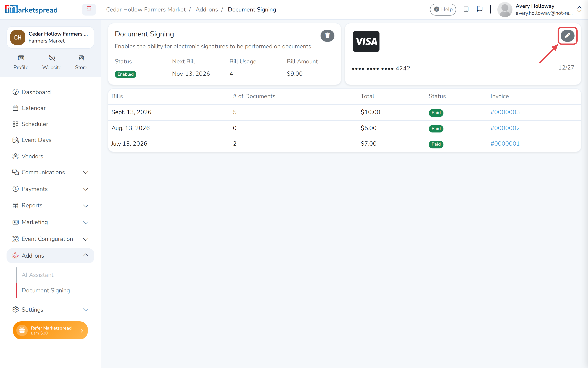This screenshot has height=368, width=588.
Task: Click the Help button
Action: click(443, 9)
